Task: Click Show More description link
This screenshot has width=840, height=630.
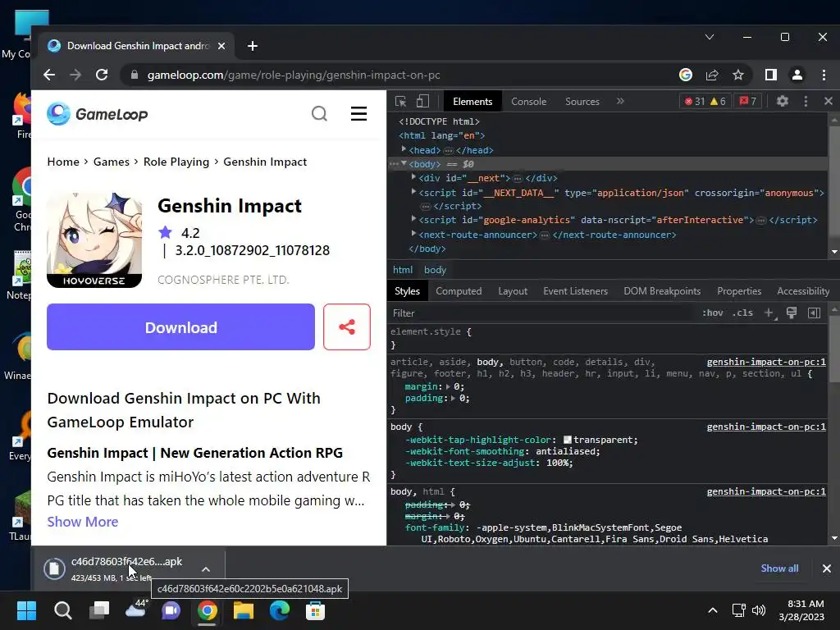Action: (x=83, y=522)
